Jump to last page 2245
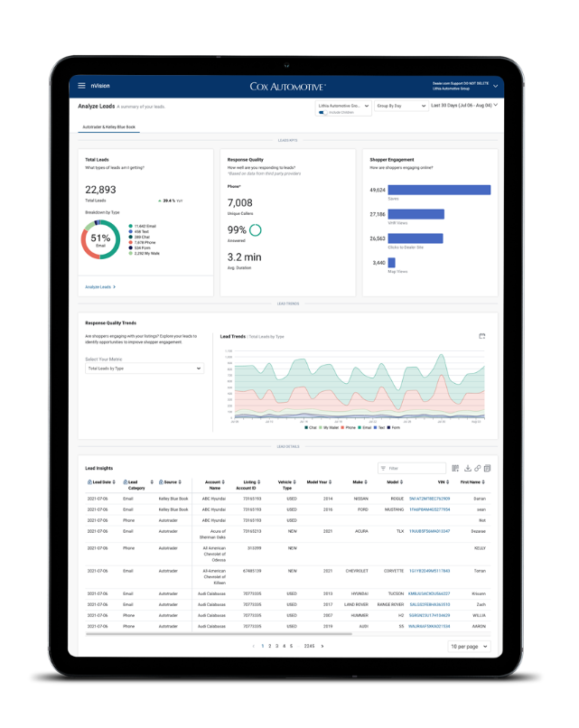 [x=309, y=646]
